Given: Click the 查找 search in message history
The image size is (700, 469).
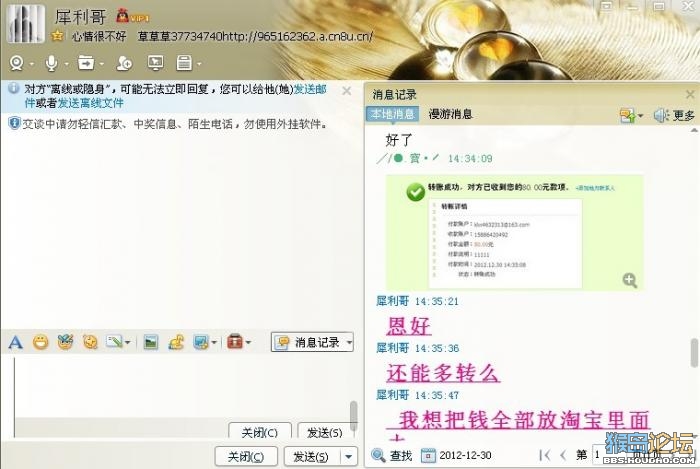Looking at the screenshot, I should (x=392, y=455).
